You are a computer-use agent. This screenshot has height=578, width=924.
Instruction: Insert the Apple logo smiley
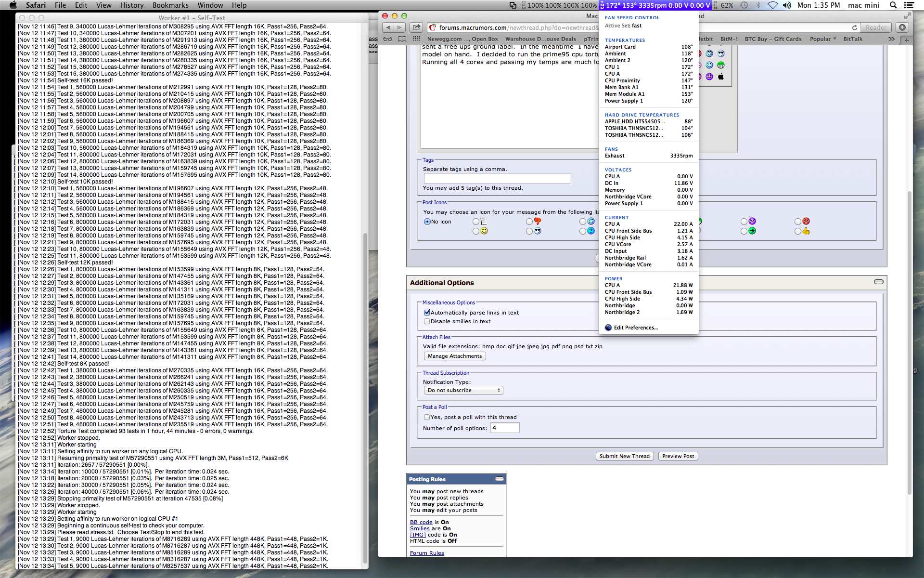click(x=721, y=77)
